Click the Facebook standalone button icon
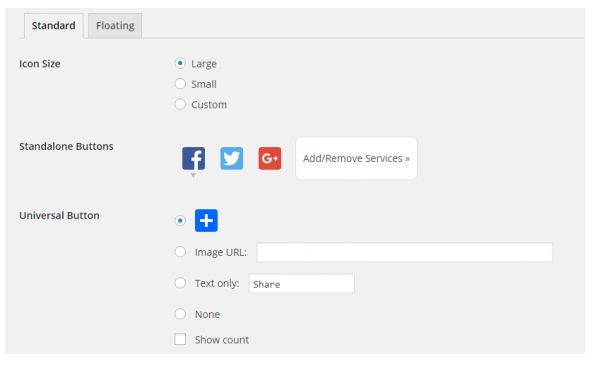 pyautogui.click(x=193, y=158)
